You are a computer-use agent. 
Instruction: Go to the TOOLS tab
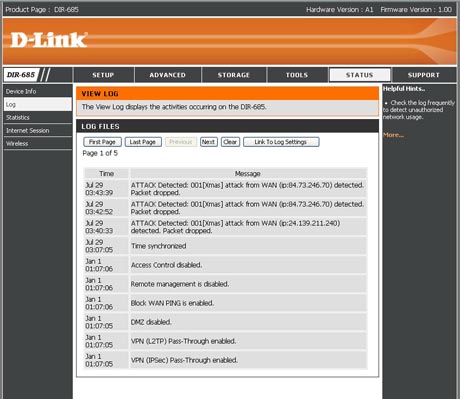click(297, 75)
